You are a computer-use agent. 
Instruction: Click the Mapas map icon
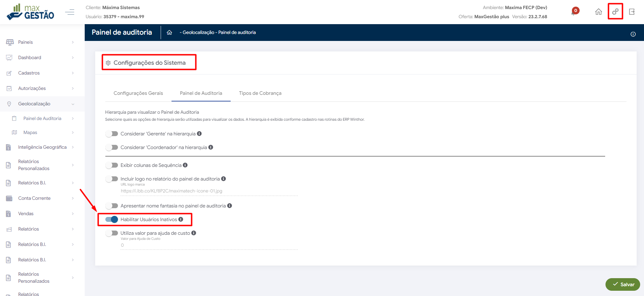[14, 133]
